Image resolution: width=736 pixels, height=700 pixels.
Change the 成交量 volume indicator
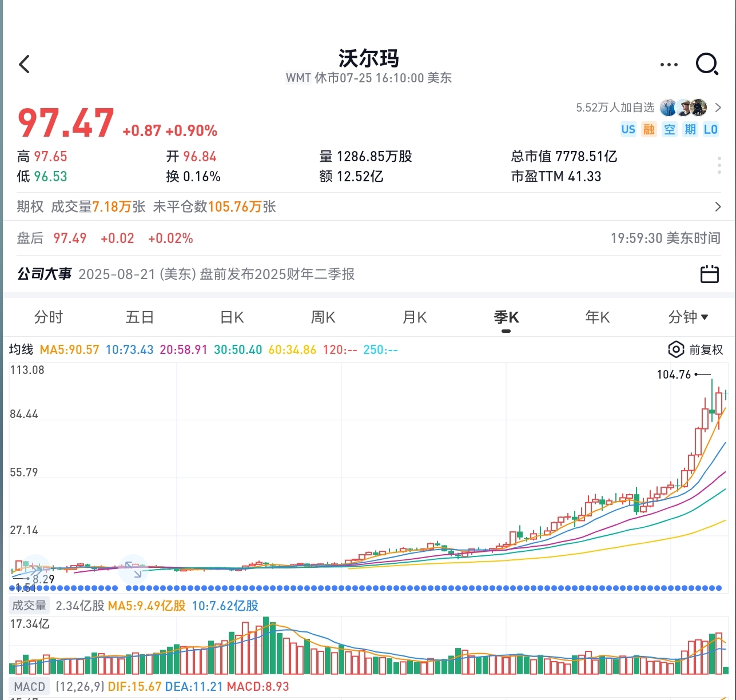point(29,606)
